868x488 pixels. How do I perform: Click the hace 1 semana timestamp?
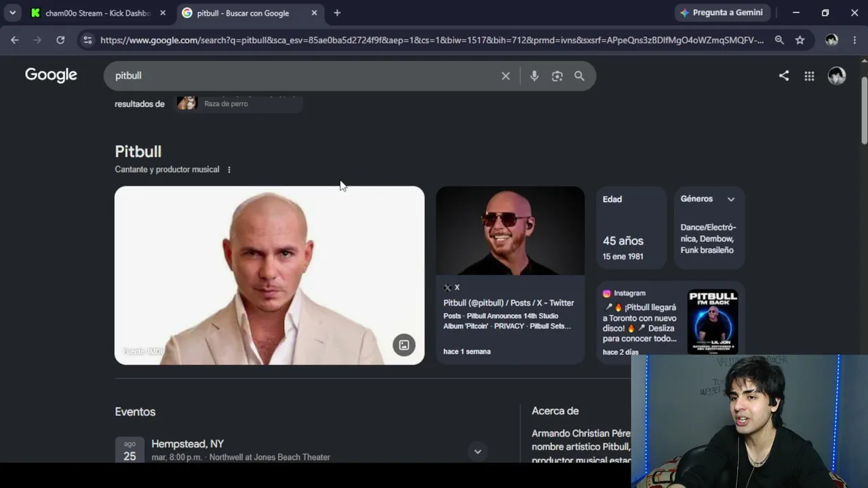tap(467, 351)
